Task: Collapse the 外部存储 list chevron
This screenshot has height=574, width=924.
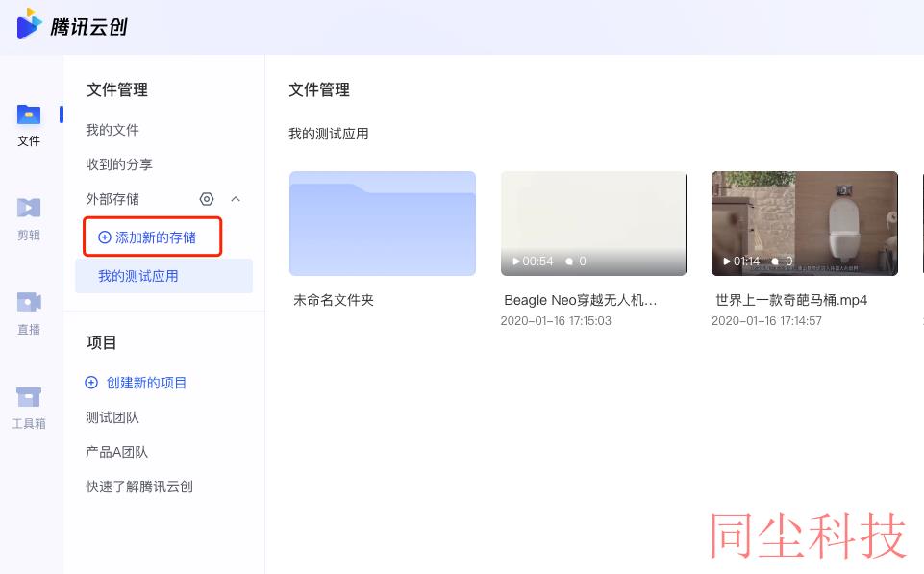Action: pos(236,199)
